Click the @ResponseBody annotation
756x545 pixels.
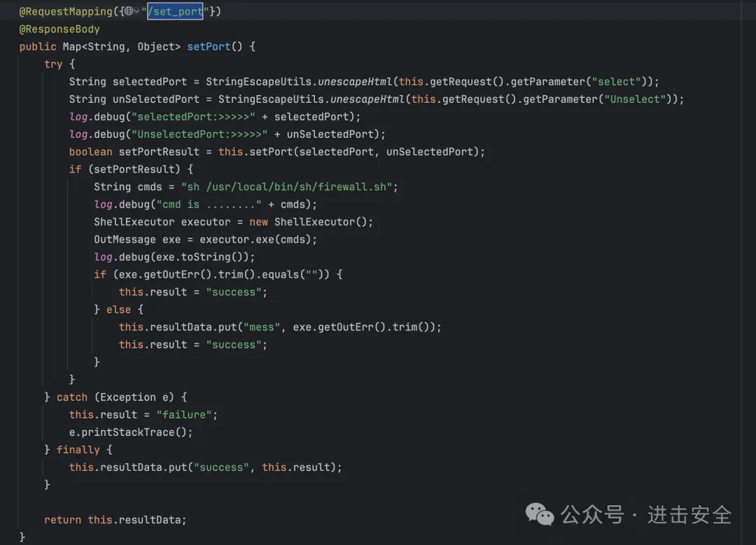[x=59, y=29]
